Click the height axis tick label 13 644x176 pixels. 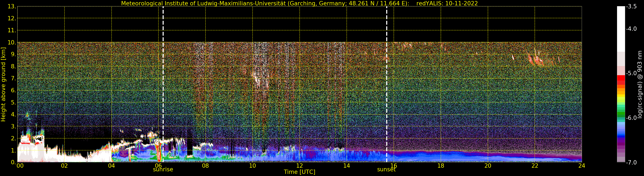(12, 6)
